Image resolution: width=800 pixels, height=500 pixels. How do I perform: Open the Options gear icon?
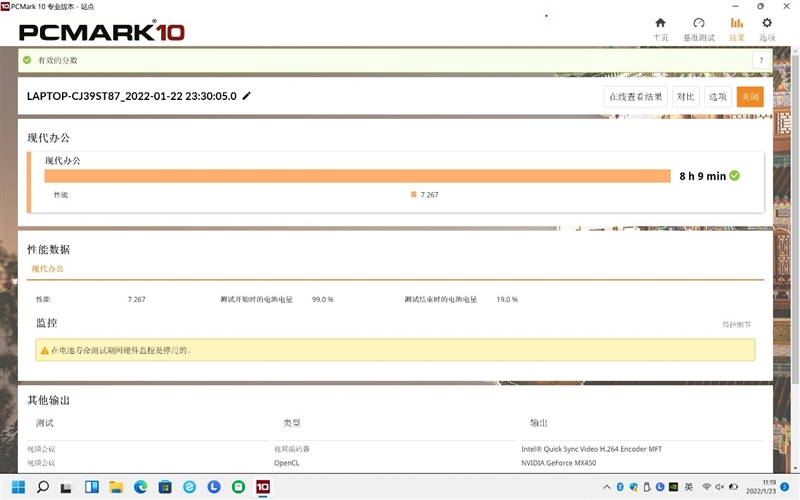766,23
